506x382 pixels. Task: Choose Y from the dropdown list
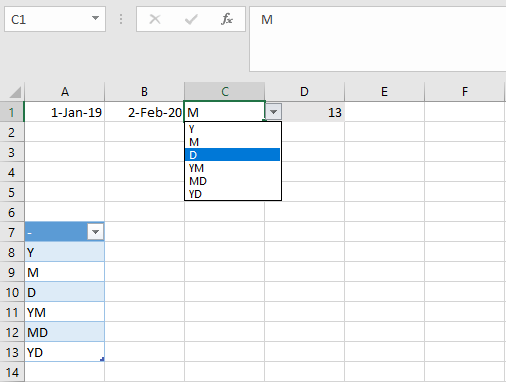point(232,129)
